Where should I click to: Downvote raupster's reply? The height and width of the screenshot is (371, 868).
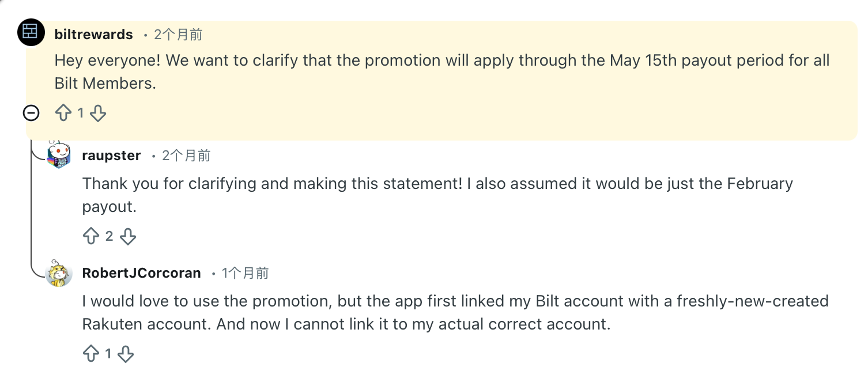point(127,236)
